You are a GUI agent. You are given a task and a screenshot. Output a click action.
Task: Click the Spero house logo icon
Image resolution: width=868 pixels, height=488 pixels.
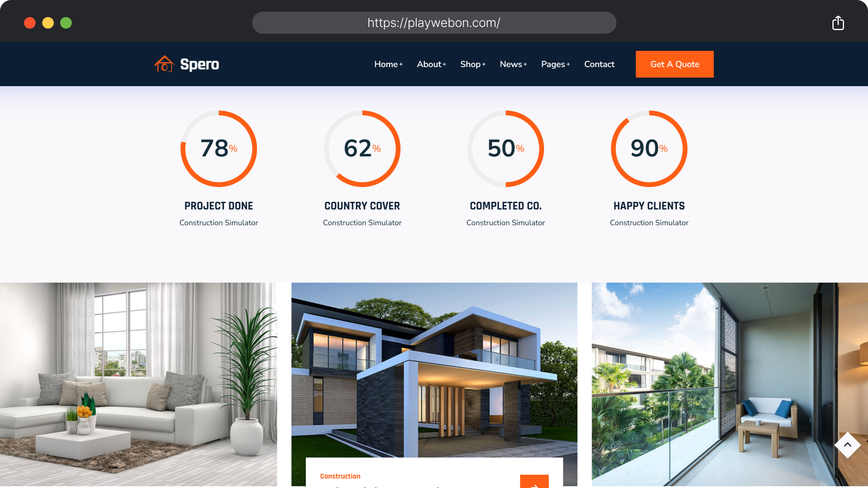[164, 64]
